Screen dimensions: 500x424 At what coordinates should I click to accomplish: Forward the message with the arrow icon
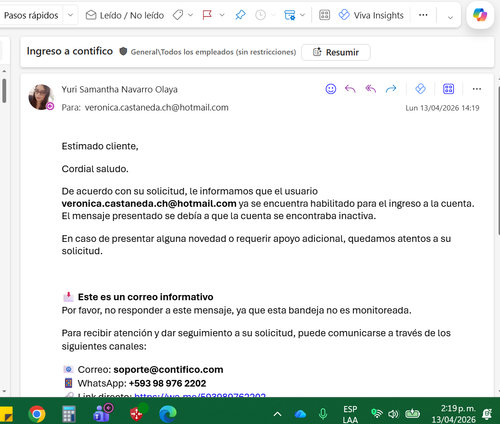(x=391, y=89)
